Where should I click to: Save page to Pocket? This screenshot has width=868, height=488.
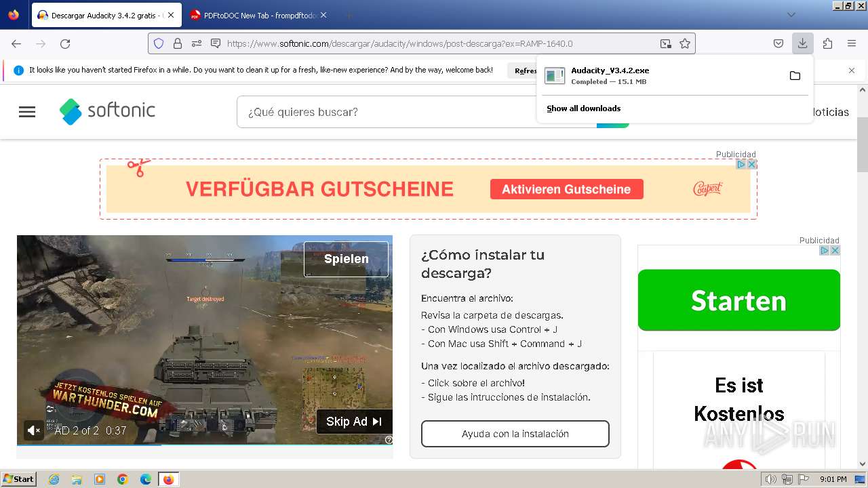[x=778, y=43]
